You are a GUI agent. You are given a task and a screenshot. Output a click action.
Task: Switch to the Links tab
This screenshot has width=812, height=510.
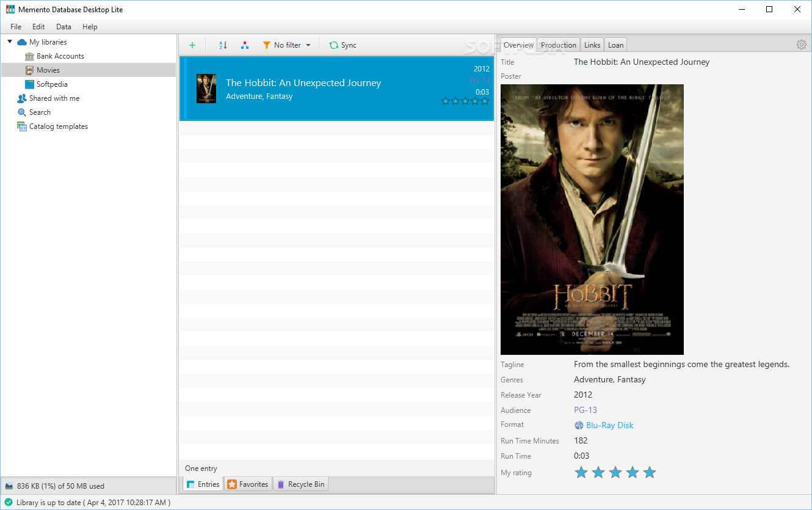click(x=592, y=45)
